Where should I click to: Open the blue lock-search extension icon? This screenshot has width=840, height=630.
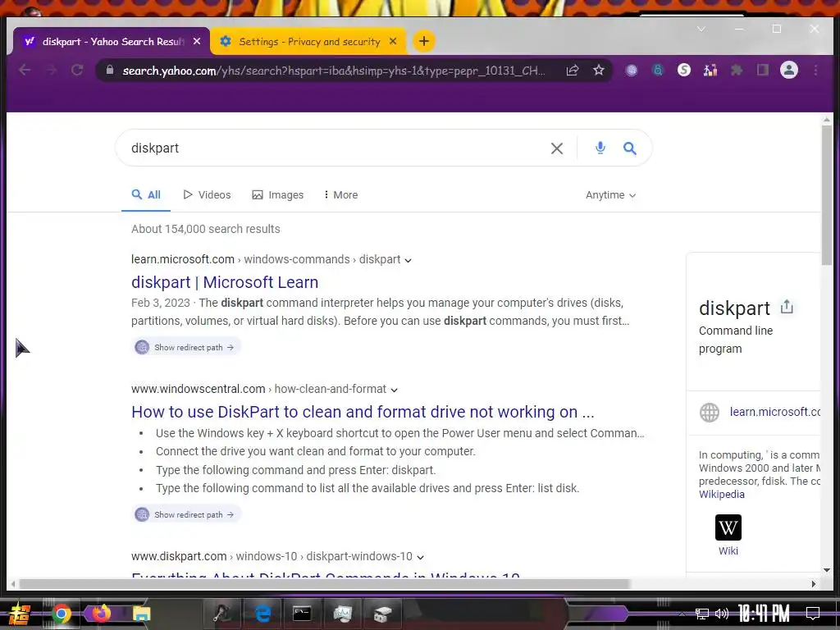pos(658,71)
